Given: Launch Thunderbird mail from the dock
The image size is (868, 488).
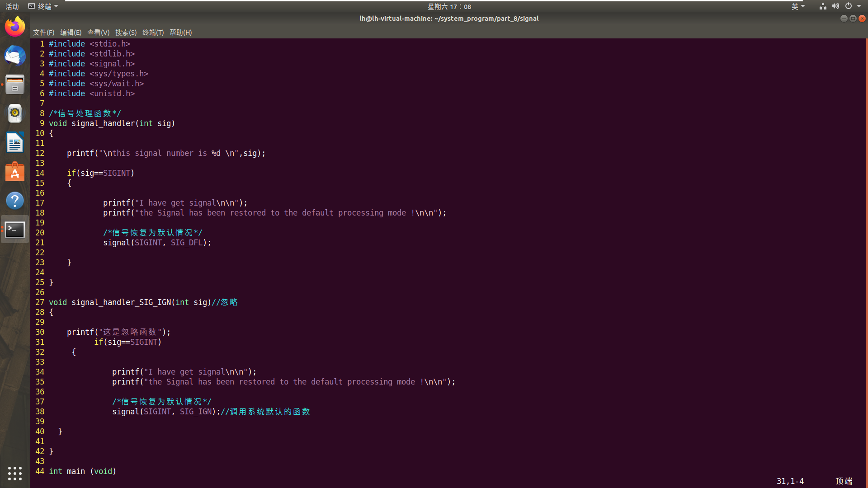Looking at the screenshot, I should [15, 56].
